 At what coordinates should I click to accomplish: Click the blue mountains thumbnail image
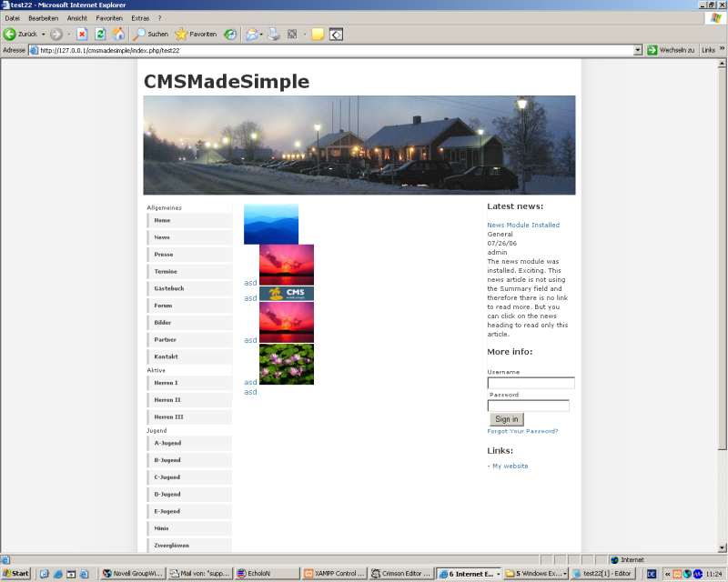coord(271,225)
